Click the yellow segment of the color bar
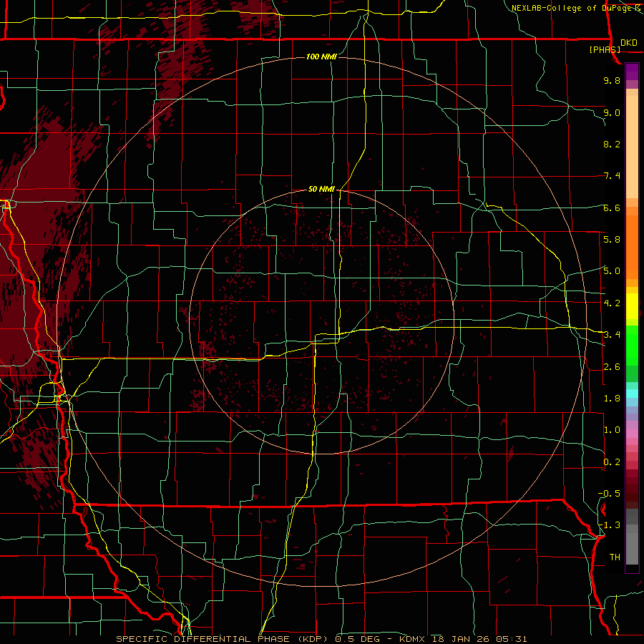The width and height of the screenshot is (644, 644). click(632, 306)
